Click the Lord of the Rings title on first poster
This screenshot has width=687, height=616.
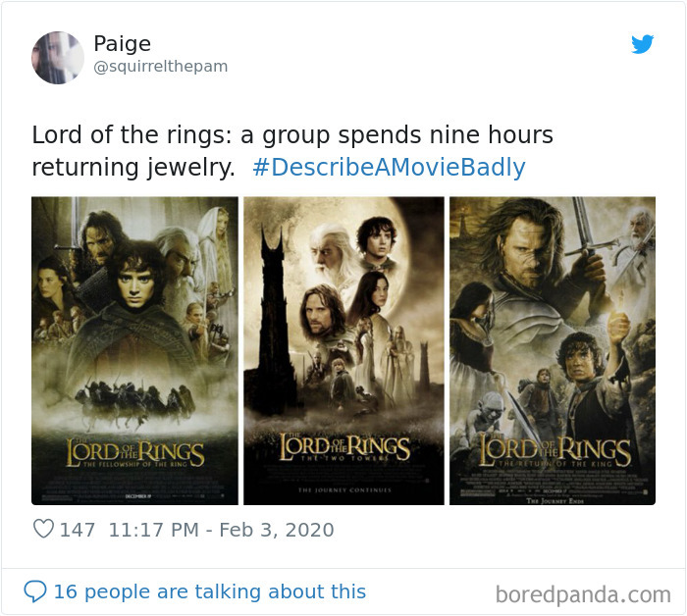[135, 453]
